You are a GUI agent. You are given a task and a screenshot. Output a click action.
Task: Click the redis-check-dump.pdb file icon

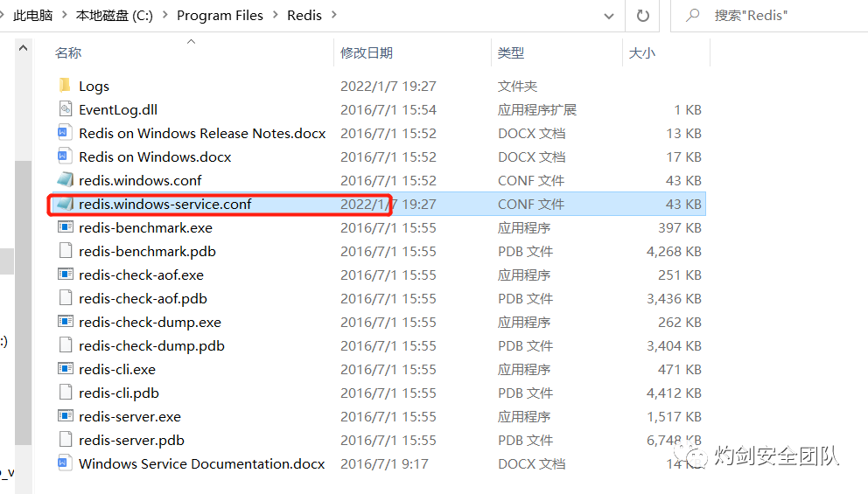66,345
